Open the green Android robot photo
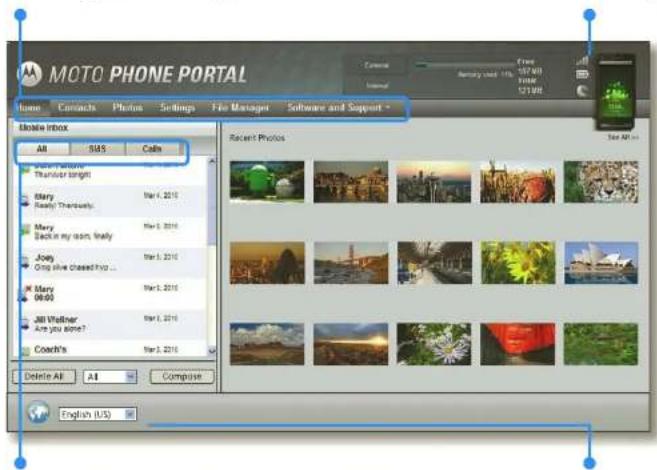Viewport: 657px width, 470px height. click(x=267, y=182)
